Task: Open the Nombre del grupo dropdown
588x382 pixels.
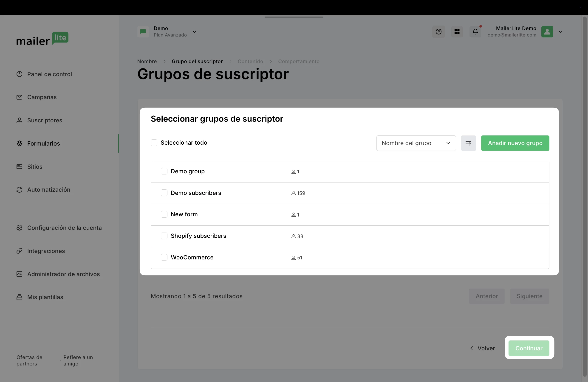Action: click(x=416, y=143)
